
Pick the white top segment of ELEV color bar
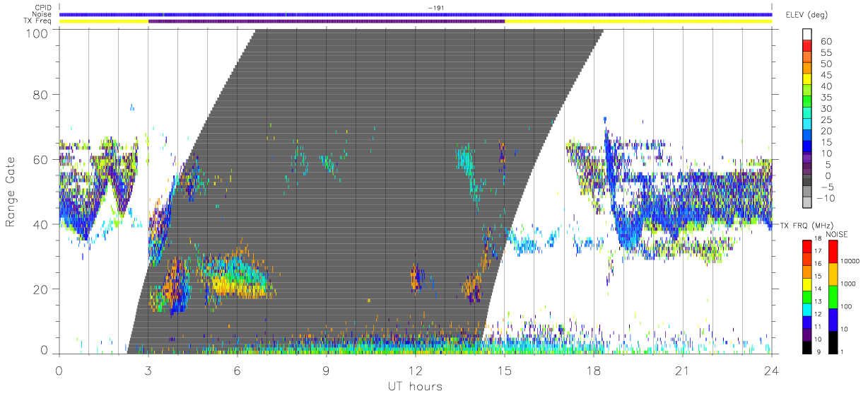807,35
